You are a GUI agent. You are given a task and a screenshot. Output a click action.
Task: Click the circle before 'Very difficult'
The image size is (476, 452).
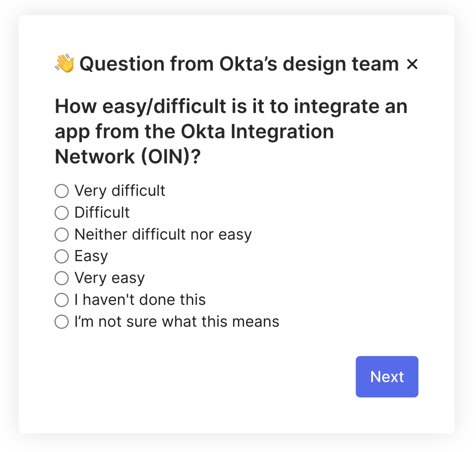click(61, 191)
